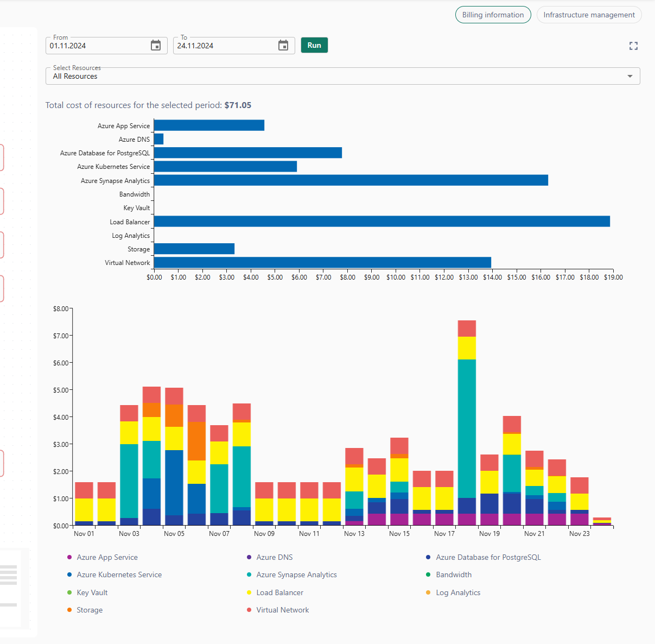655x644 pixels.
Task: Toggle Bandwidth legend entry
Action: (x=448, y=574)
